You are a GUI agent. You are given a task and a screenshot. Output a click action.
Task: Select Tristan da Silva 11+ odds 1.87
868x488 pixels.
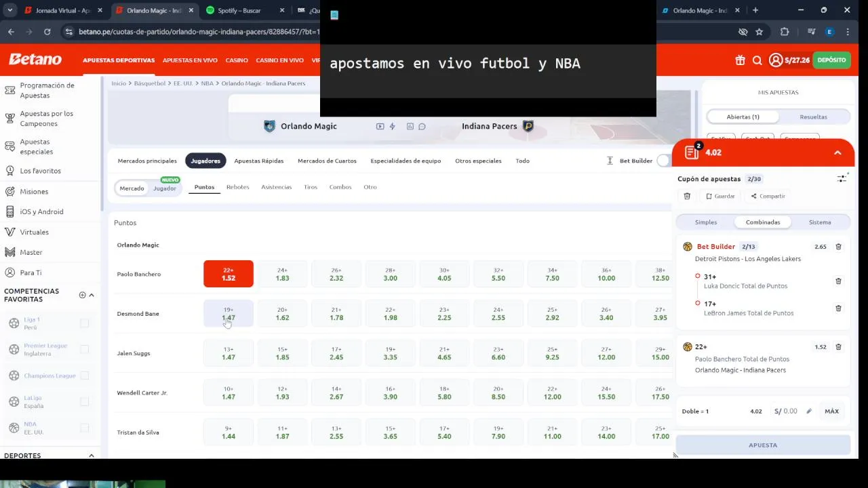(x=282, y=432)
